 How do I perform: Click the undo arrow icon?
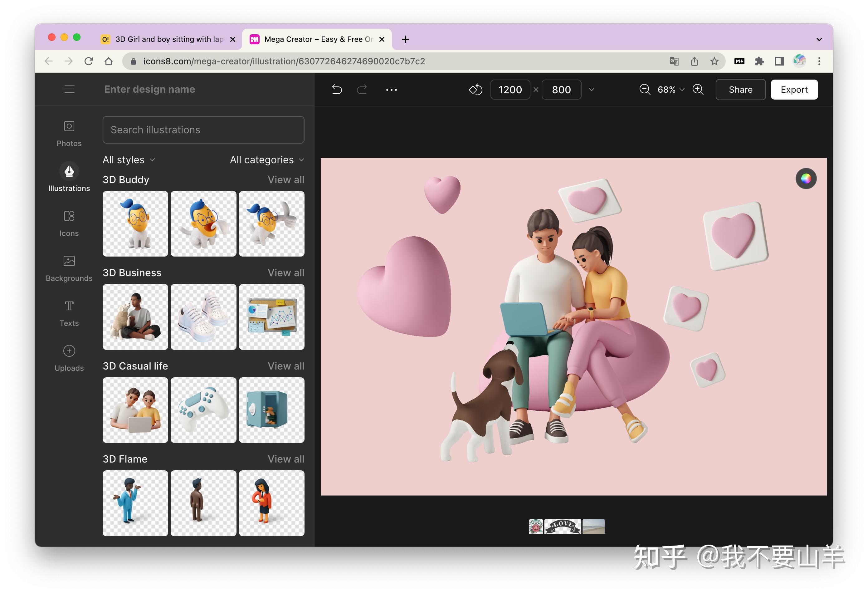pos(337,89)
